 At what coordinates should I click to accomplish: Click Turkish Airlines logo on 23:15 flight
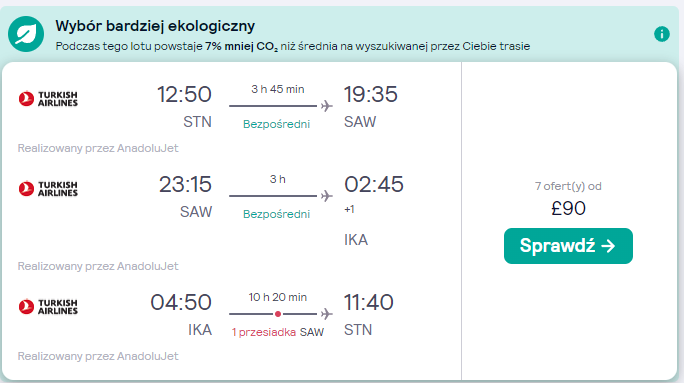[x=48, y=189]
